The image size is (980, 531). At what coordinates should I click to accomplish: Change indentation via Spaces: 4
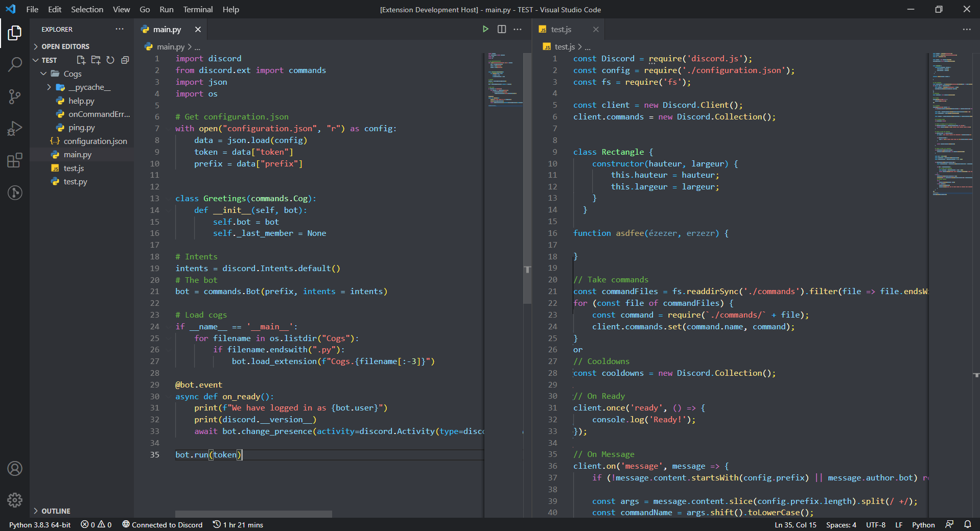click(x=841, y=525)
